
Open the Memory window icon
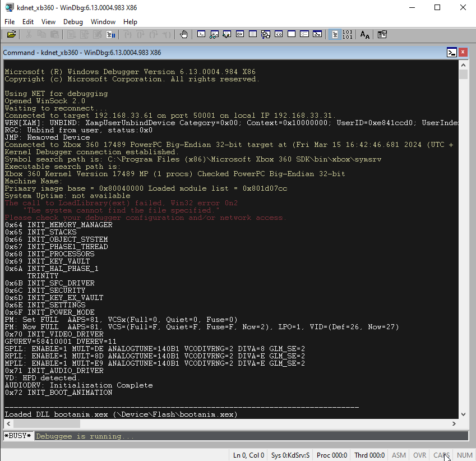coord(252,34)
